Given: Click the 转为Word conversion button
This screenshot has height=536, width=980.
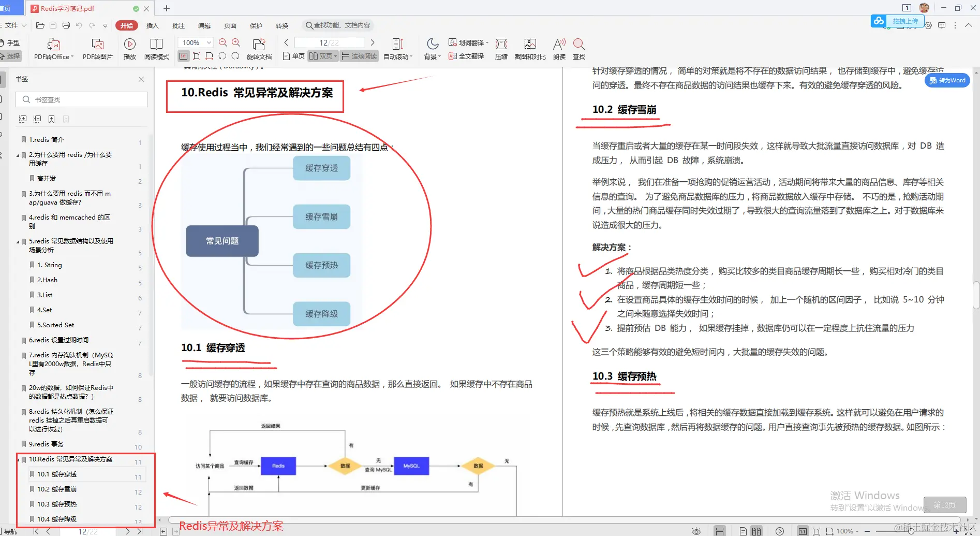Looking at the screenshot, I should click(x=947, y=80).
